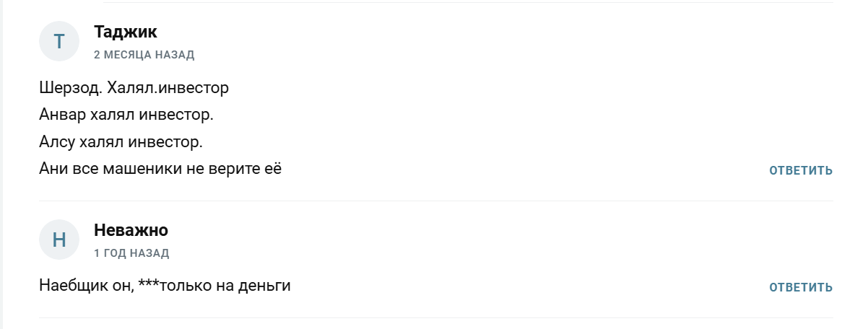This screenshot has height=329, width=868.
Task: Click the censored asterisks in Неважно's comment
Action: (x=147, y=284)
